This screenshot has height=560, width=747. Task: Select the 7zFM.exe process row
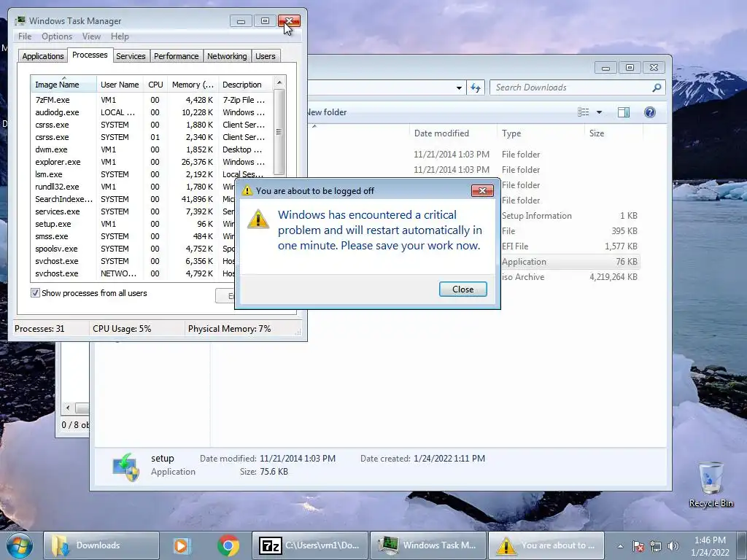(152, 100)
